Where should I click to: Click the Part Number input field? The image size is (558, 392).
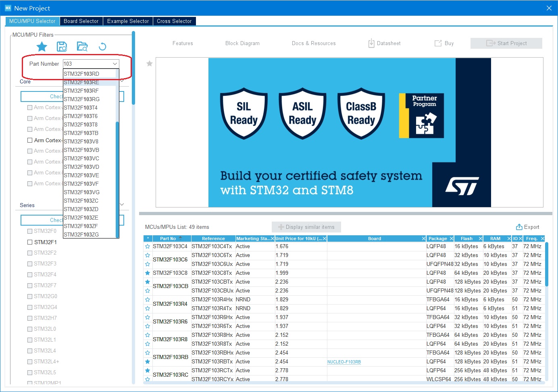pyautogui.click(x=87, y=64)
